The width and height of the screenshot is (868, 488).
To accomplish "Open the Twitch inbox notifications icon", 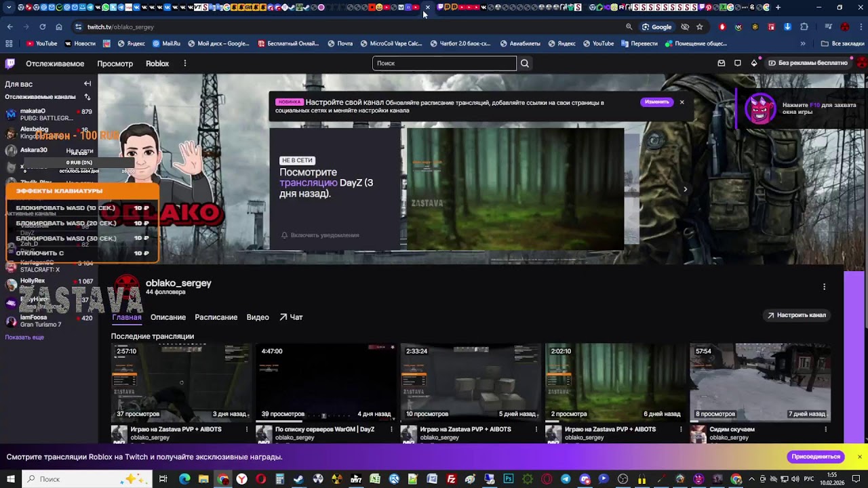I will (721, 63).
